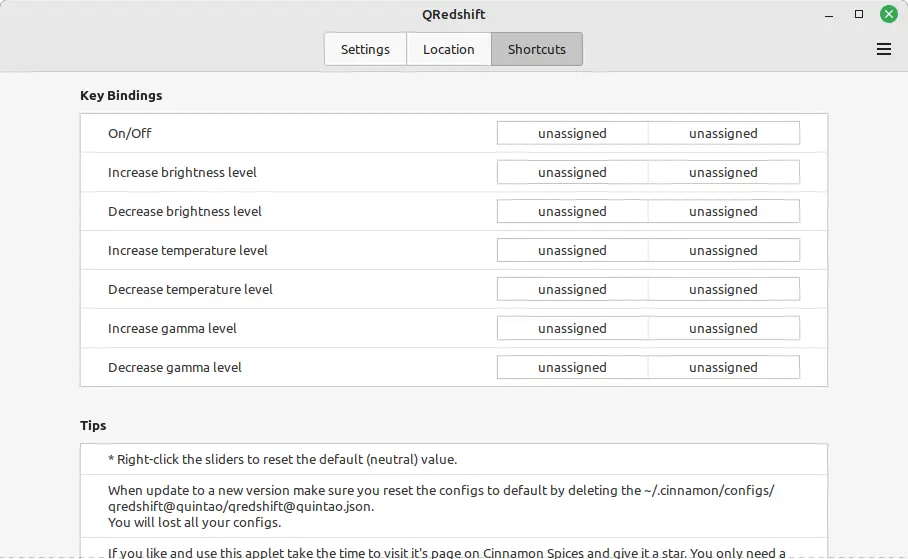This screenshot has width=908, height=559.
Task: Click second Decrease brightness level binding
Action: [723, 211]
